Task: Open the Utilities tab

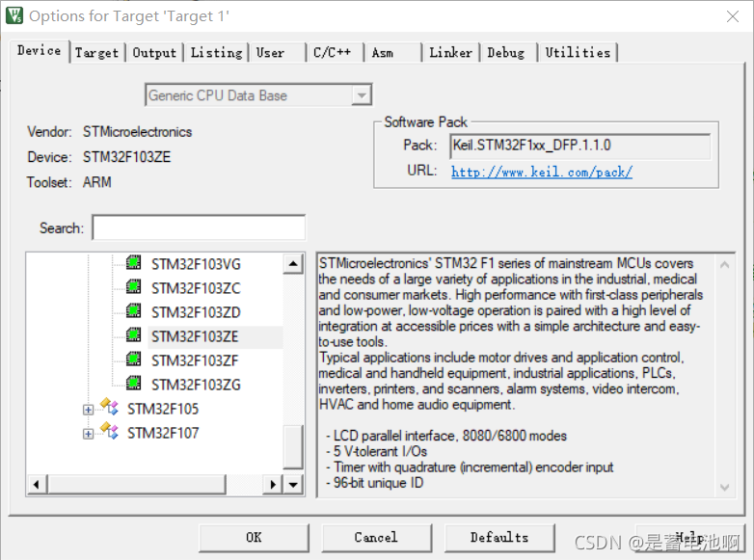Action: 578,52
